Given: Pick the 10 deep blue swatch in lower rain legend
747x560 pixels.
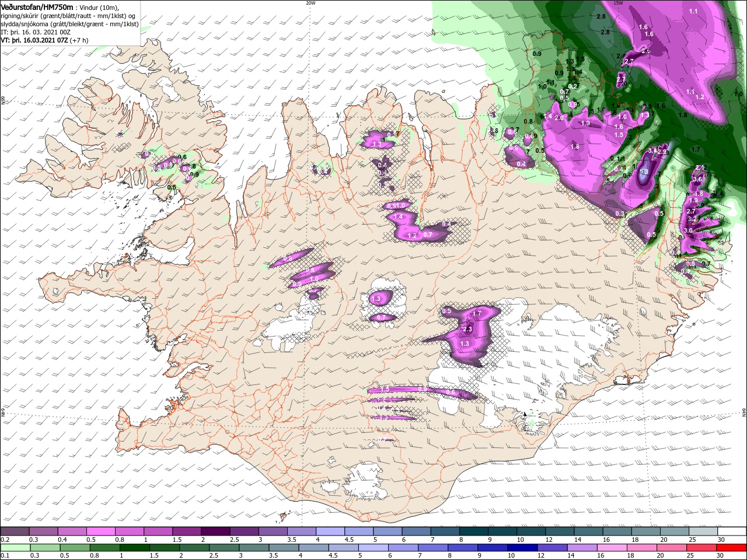Looking at the screenshot, I should (x=523, y=548).
